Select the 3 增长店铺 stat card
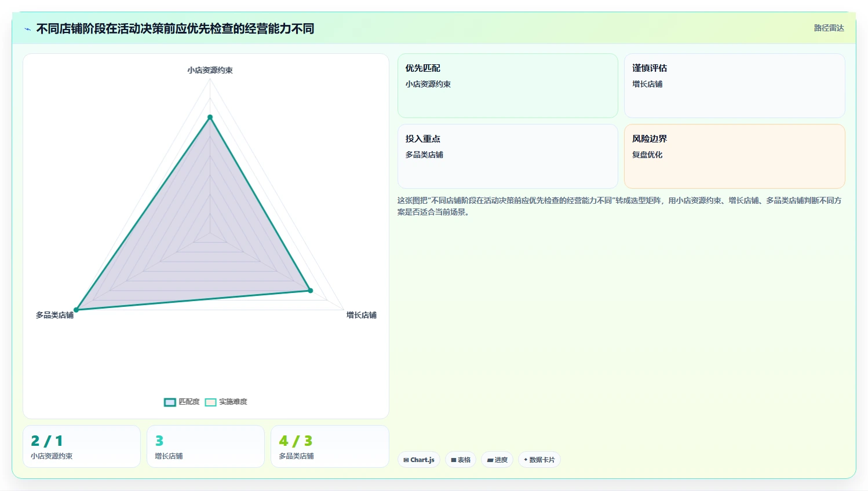Screen dimensions: 868x491 coord(206,446)
